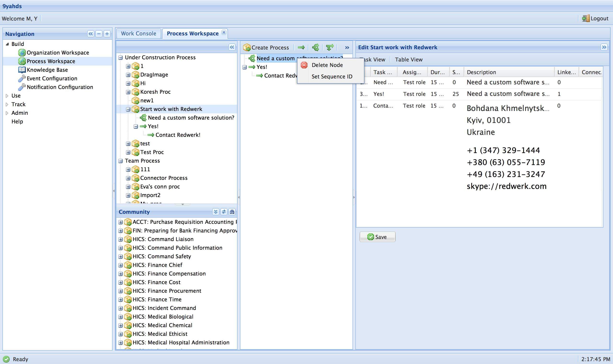Collapse the Navigation panel with double-arrow icon
The image size is (613, 364).
[91, 34]
